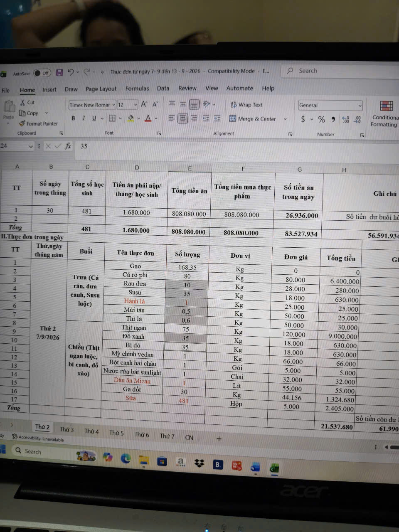The width and height of the screenshot is (399, 532).
Task: Expand Copy options arrow
Action: [x=46, y=113]
